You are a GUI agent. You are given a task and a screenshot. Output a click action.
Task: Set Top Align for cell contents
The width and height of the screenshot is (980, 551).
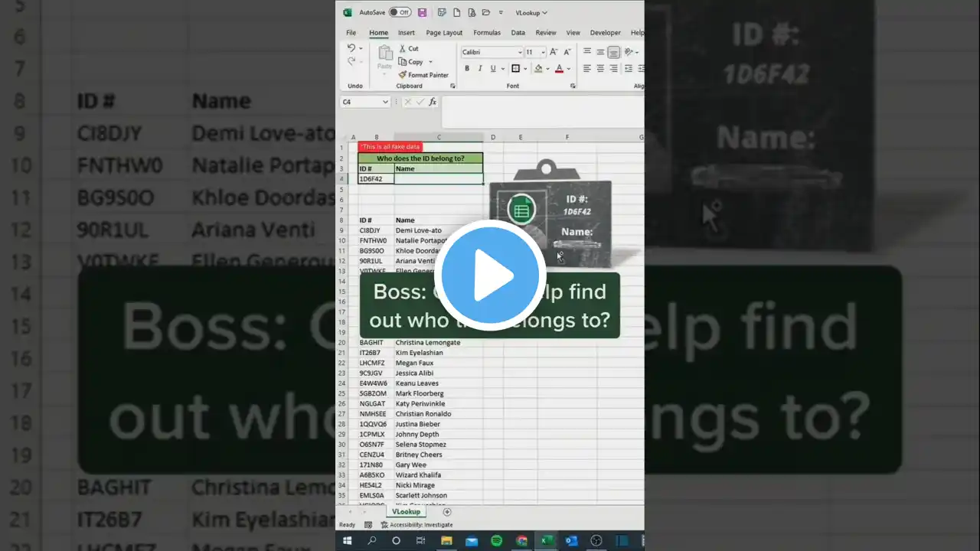(x=587, y=52)
